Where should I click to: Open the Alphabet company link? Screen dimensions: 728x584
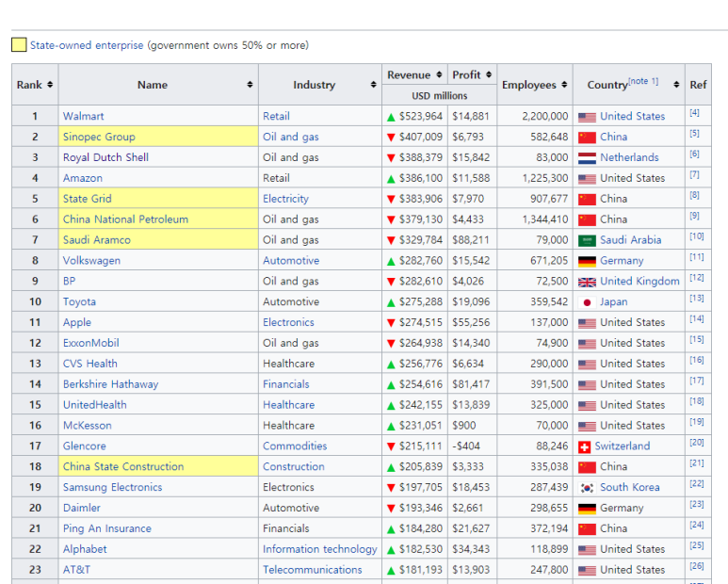pyautogui.click(x=85, y=549)
